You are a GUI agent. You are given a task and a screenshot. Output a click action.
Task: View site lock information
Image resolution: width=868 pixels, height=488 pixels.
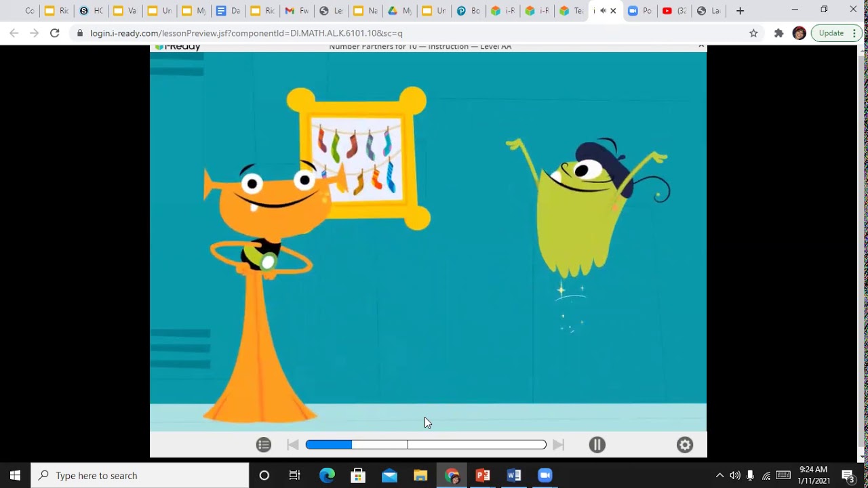(x=80, y=33)
